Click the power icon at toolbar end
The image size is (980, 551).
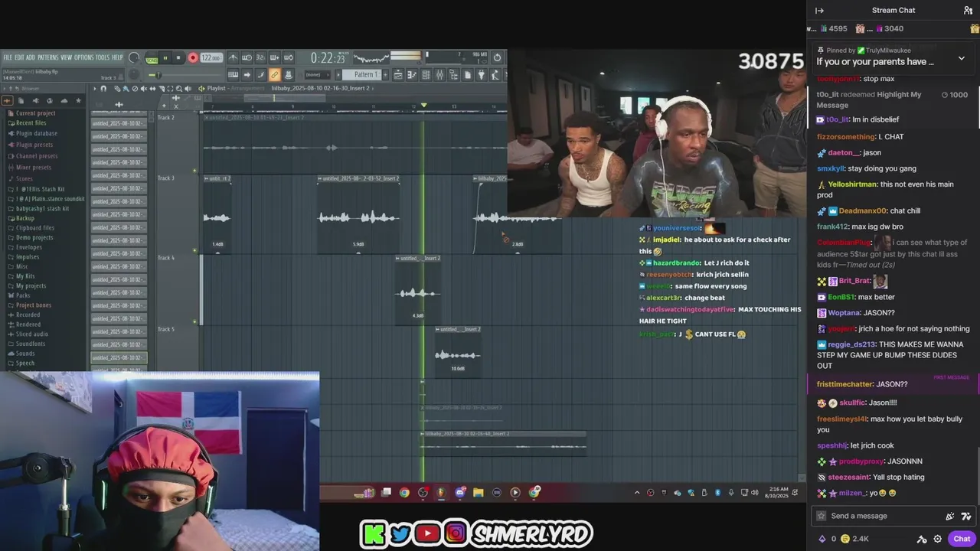click(497, 57)
